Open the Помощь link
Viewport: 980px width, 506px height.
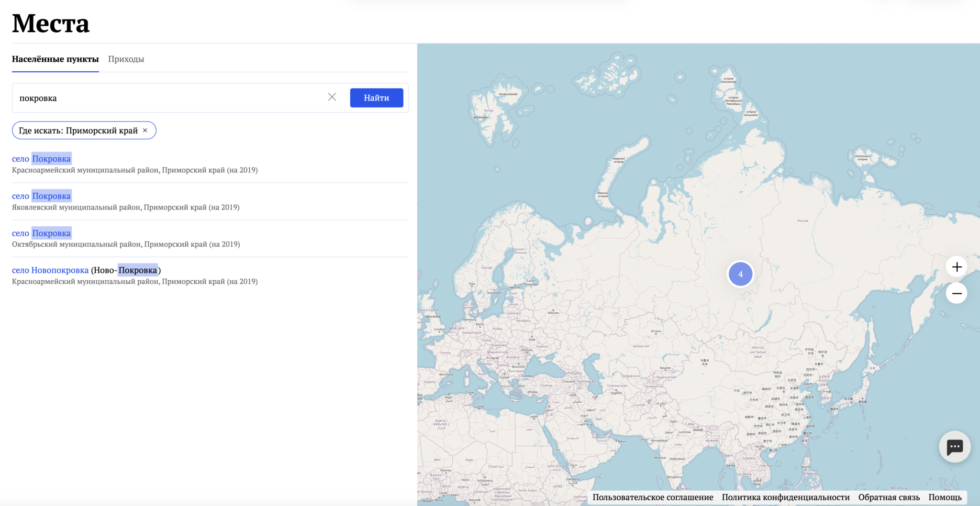[945, 497]
